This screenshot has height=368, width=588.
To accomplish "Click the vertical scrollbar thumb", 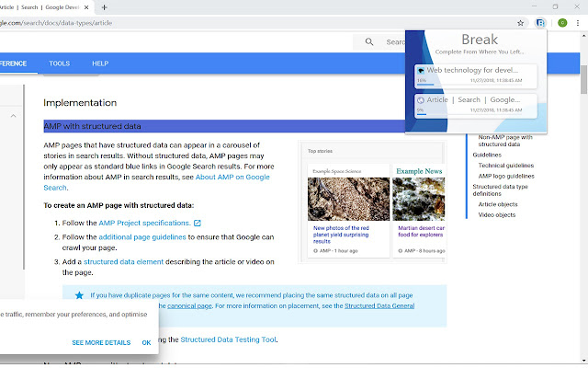I will (584, 79).
